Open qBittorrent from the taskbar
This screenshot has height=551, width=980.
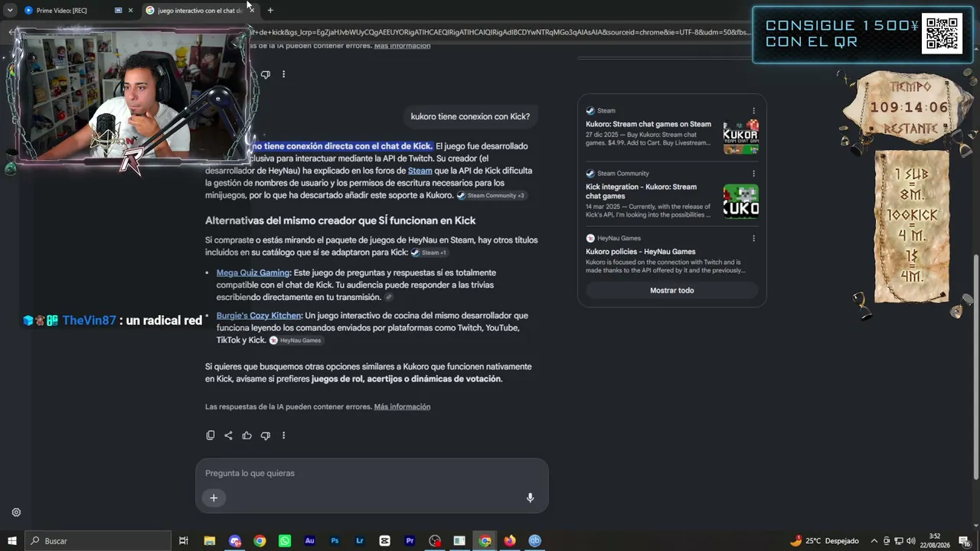coord(535,541)
